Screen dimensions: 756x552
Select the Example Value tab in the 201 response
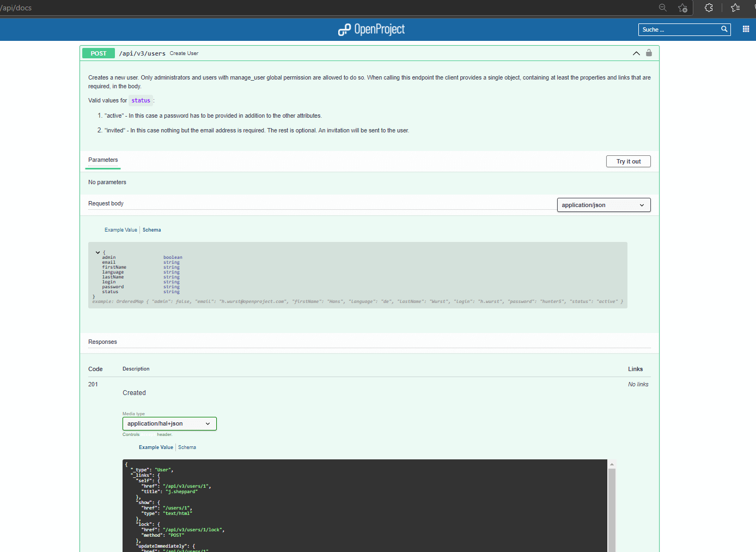coord(156,447)
